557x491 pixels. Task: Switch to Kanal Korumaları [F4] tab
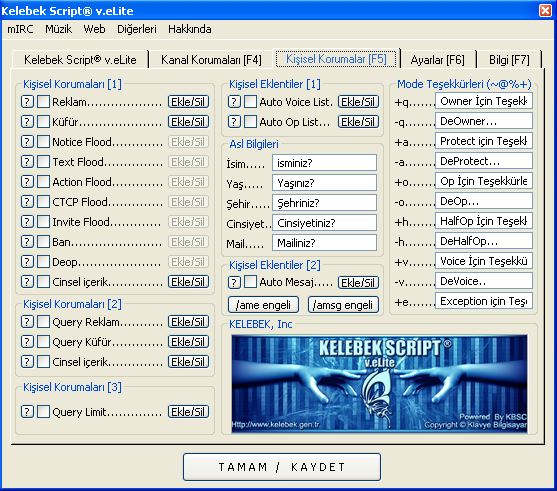click(211, 60)
